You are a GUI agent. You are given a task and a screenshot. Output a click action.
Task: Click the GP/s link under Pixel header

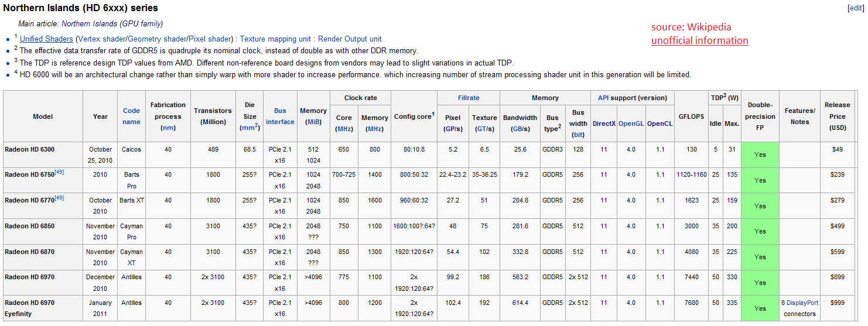(453, 129)
